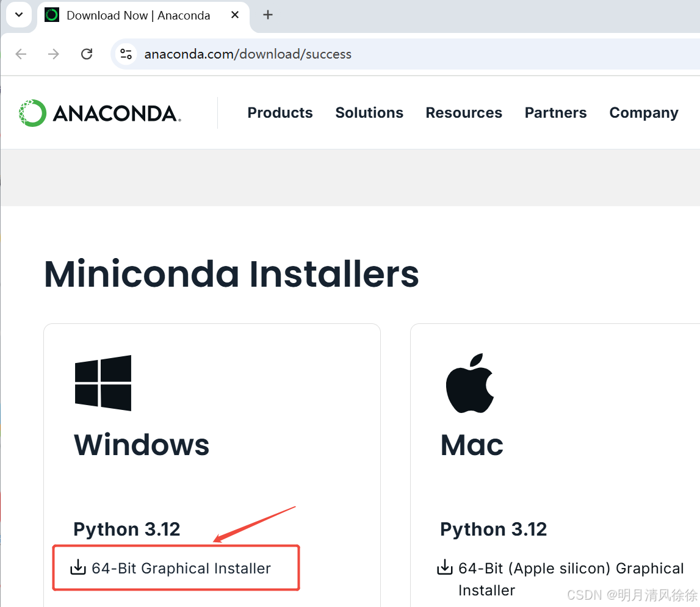Click the Apple logo in Mac card

pos(470,383)
